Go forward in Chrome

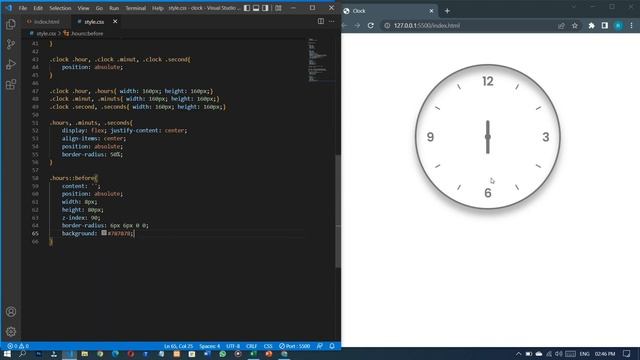357,25
